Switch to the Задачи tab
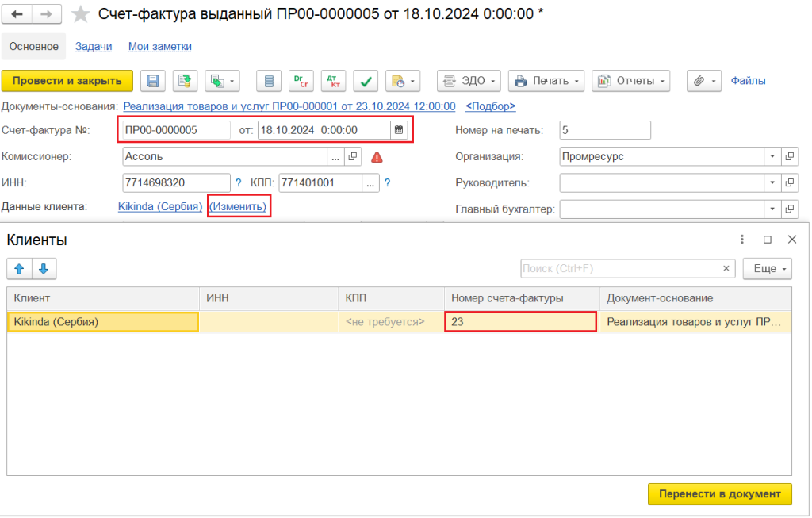The width and height of the screenshot is (812, 518). (94, 47)
